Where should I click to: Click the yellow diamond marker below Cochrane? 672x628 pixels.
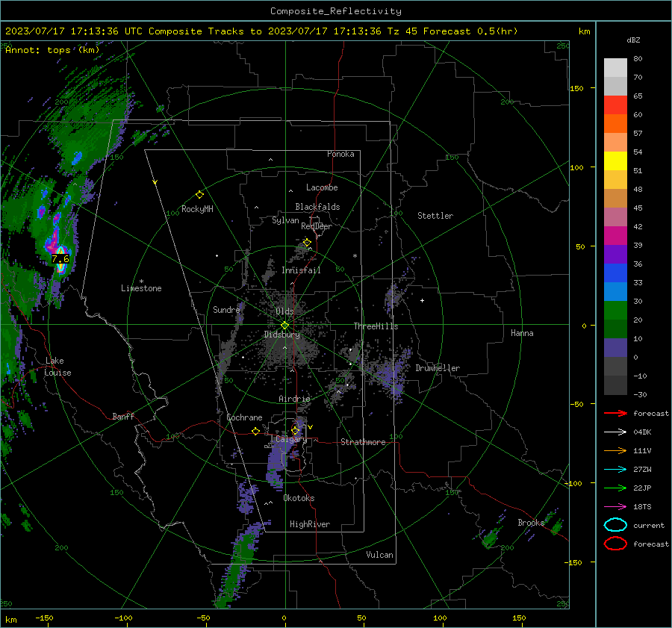256,431
